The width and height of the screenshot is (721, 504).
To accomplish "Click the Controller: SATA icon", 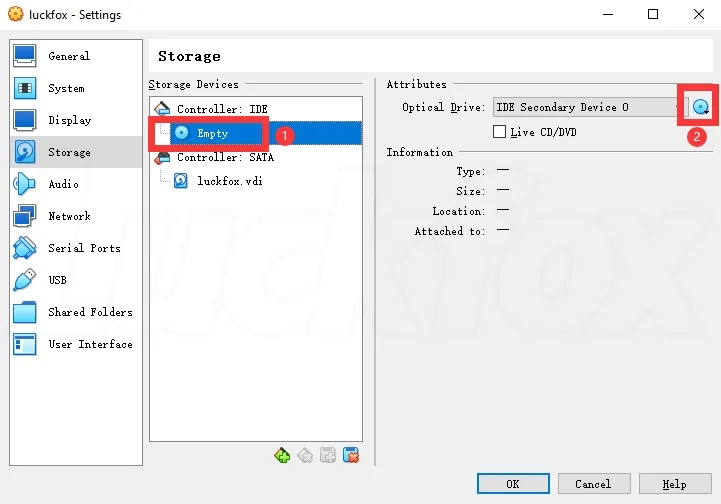I will [x=162, y=157].
